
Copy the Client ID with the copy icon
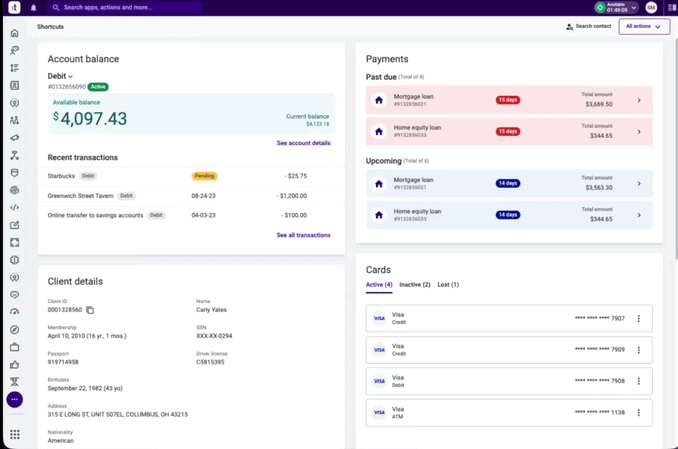coord(90,310)
